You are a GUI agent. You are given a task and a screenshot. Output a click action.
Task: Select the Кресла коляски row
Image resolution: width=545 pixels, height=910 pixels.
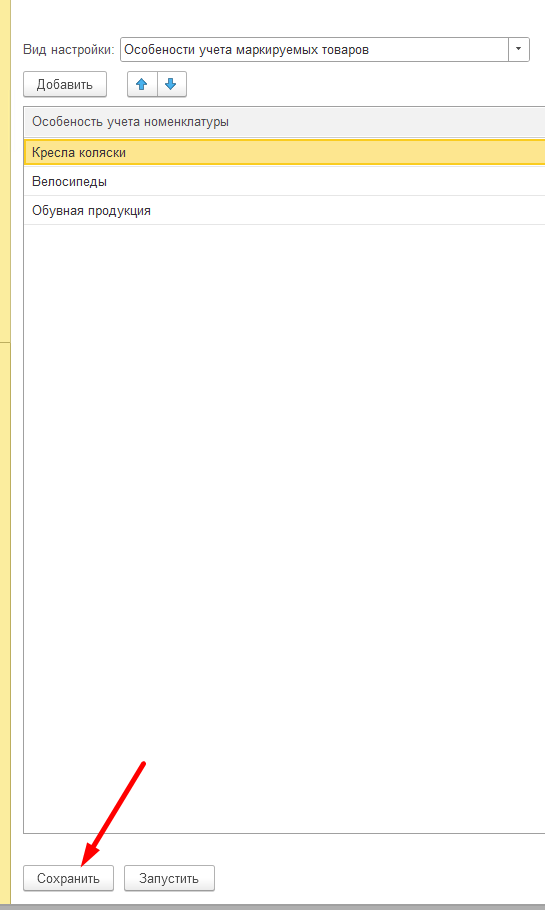pos(284,152)
